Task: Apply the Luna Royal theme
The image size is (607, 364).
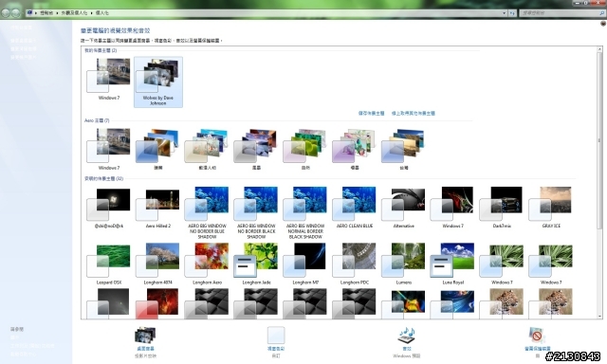Action: (x=453, y=264)
